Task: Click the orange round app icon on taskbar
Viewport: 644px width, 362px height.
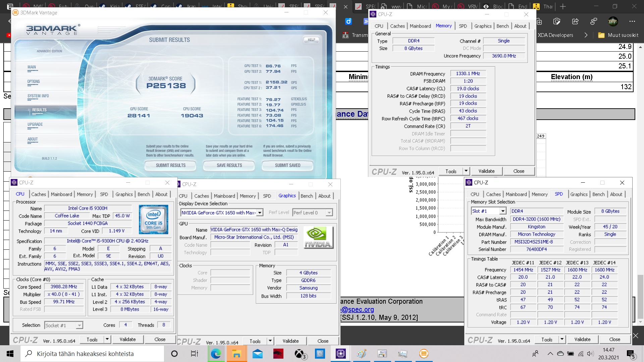Action: click(424, 354)
